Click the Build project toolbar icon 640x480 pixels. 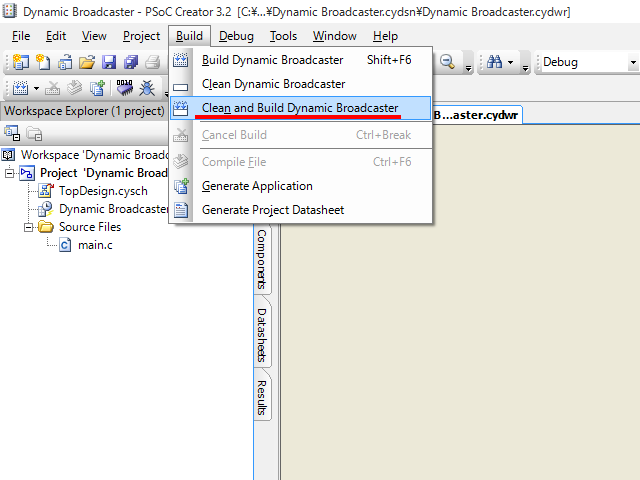click(x=20, y=87)
